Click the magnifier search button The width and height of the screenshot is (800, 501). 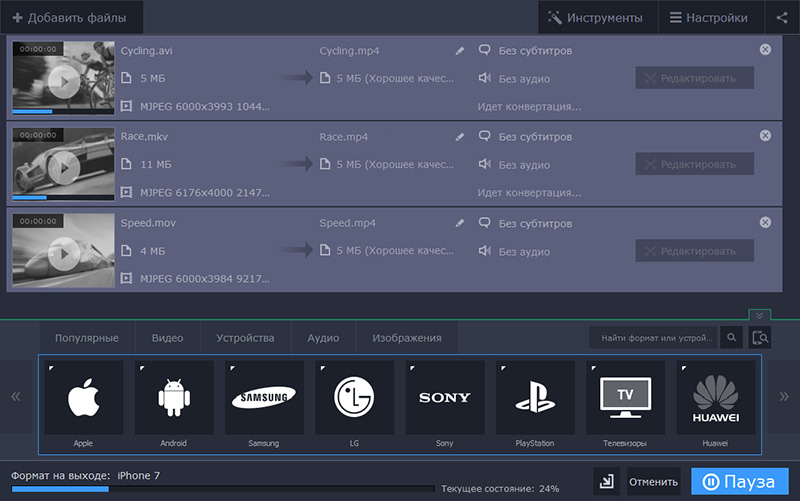click(732, 338)
